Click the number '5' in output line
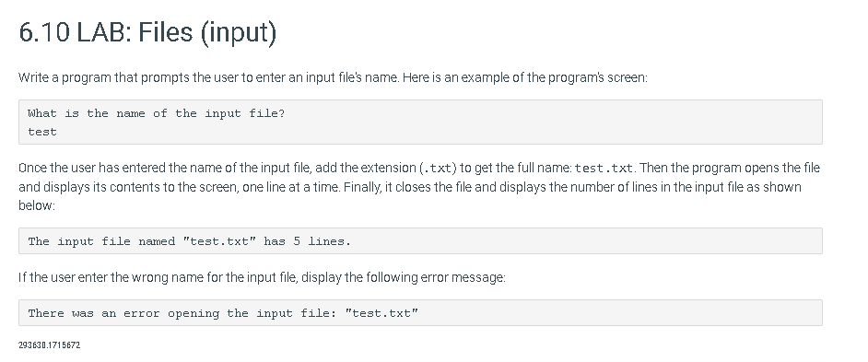This screenshot has height=362, width=868. tap(297, 241)
